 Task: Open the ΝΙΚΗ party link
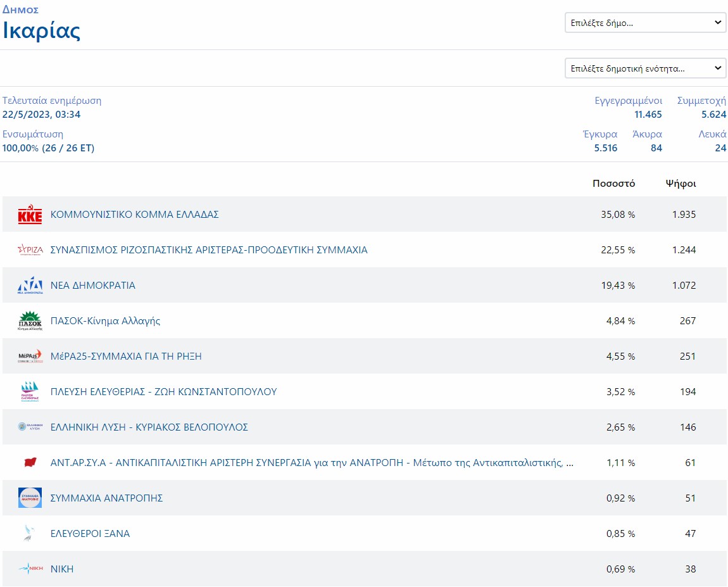(62, 569)
